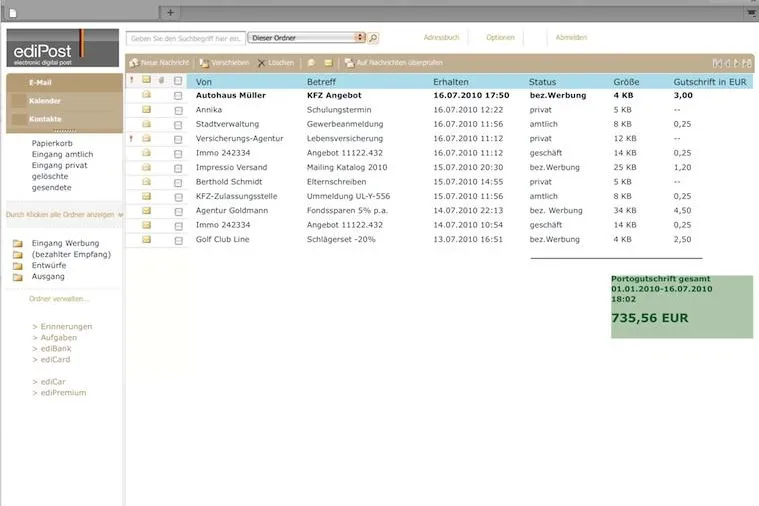The width and height of the screenshot is (759, 506).
Task: Check the Versicherungs-Agentur message checkbox
Action: [178, 139]
